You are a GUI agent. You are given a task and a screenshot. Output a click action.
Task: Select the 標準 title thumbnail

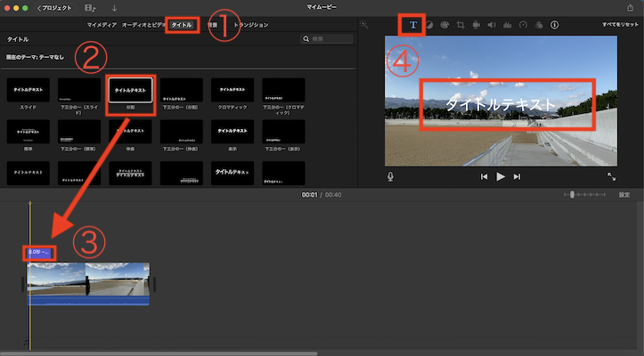28,132
